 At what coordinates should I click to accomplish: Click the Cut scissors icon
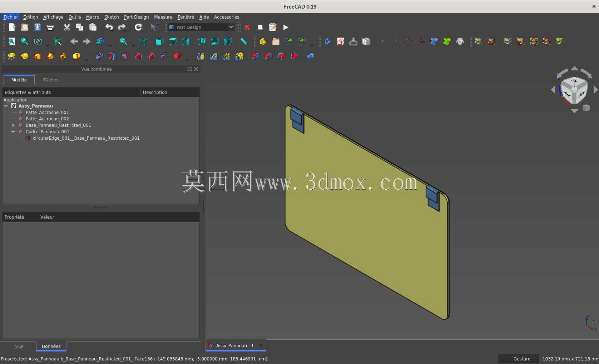click(67, 27)
